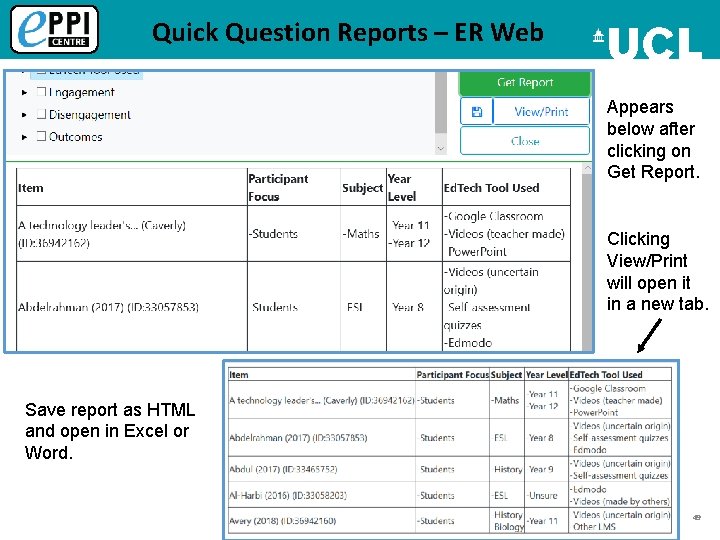Click the Participant Focus column header
720x540 pixels.
[294, 187]
